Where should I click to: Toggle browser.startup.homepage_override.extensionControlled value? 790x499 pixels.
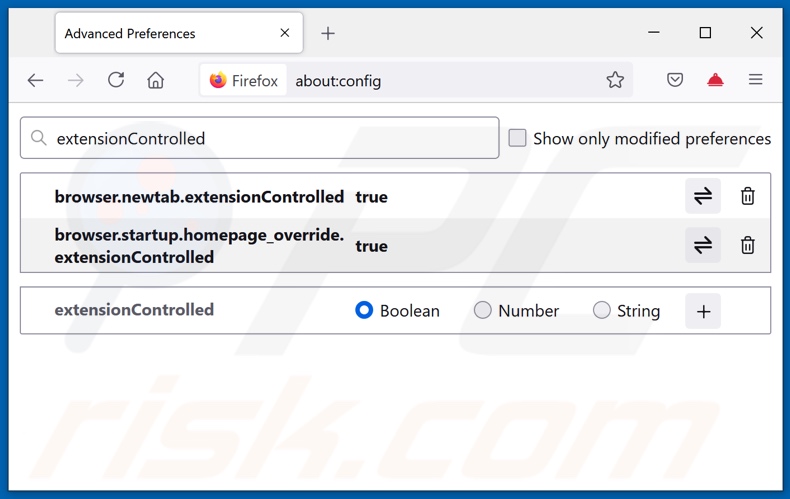(702, 245)
